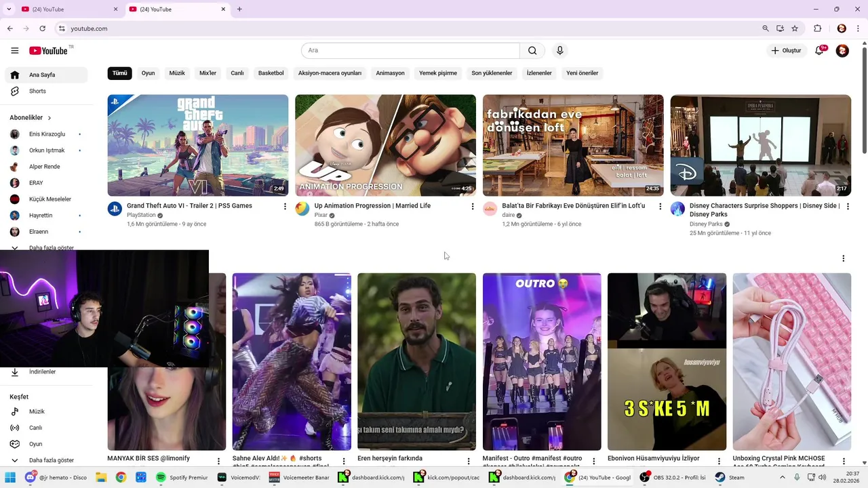Select the Oyun filter chip

coord(148,73)
